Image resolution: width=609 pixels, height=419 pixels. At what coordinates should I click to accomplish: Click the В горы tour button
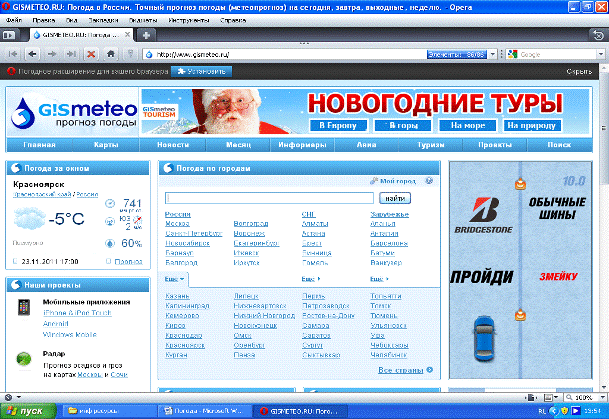click(x=403, y=125)
